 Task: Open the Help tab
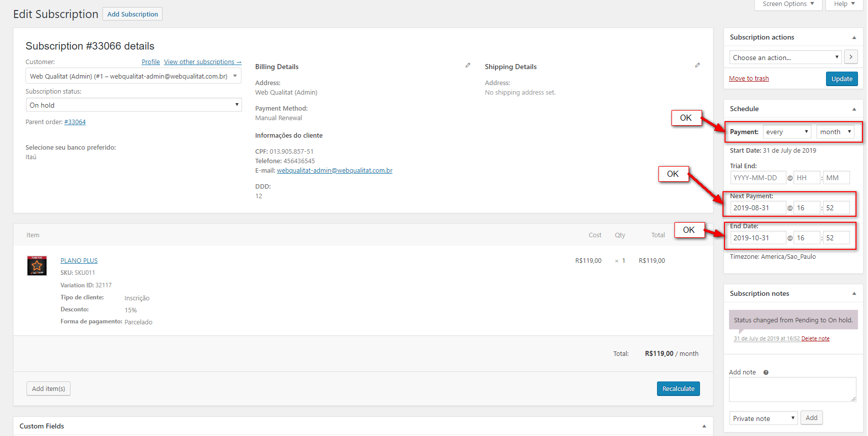click(x=844, y=4)
